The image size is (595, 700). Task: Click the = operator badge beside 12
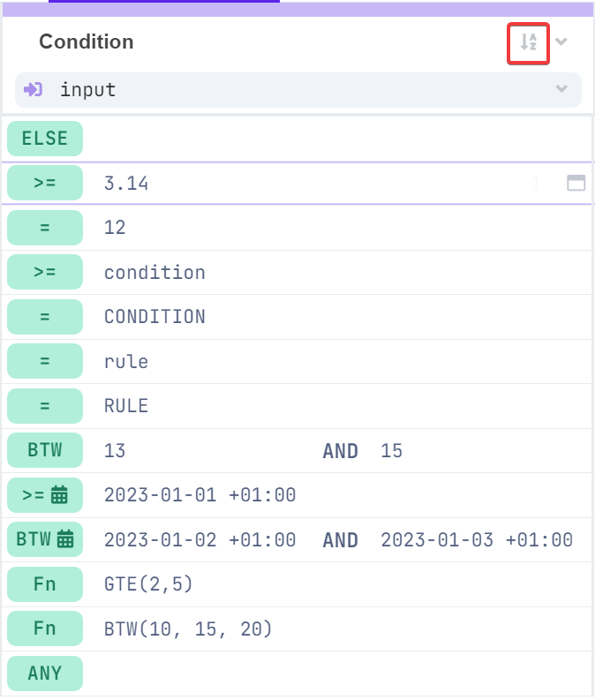click(x=45, y=228)
